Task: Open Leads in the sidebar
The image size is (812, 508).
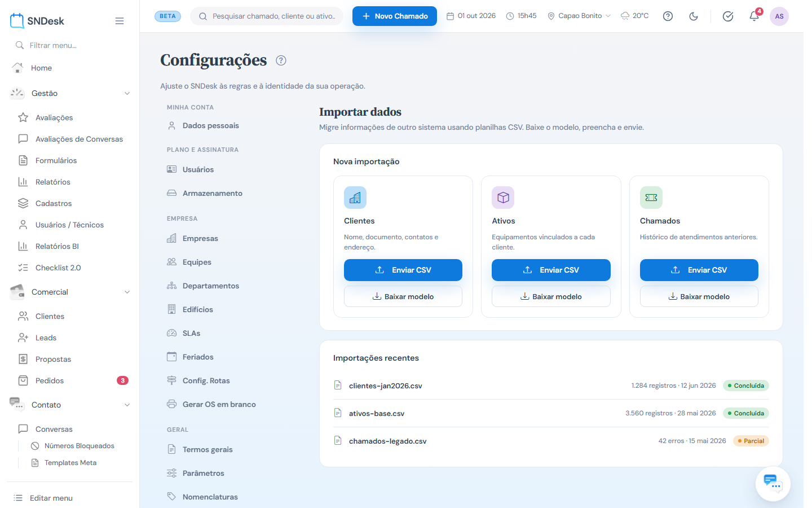Action: [x=46, y=338]
